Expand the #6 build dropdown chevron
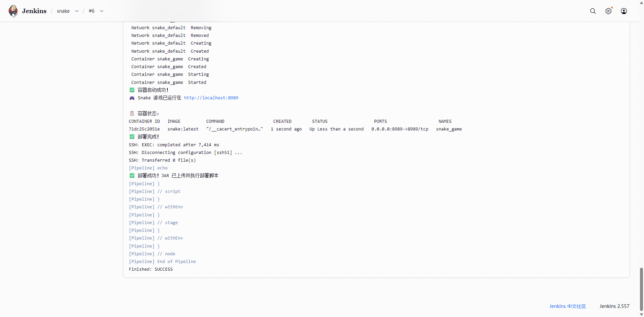 [102, 11]
